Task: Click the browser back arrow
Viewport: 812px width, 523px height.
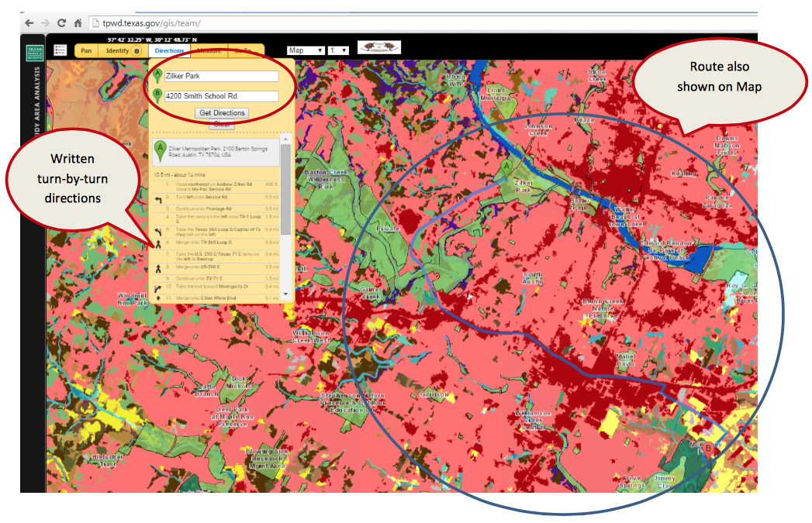Action: pos(29,23)
